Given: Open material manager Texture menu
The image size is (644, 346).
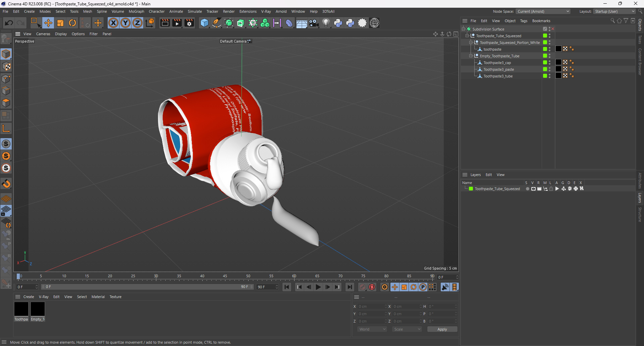Looking at the screenshot, I should (x=115, y=297).
